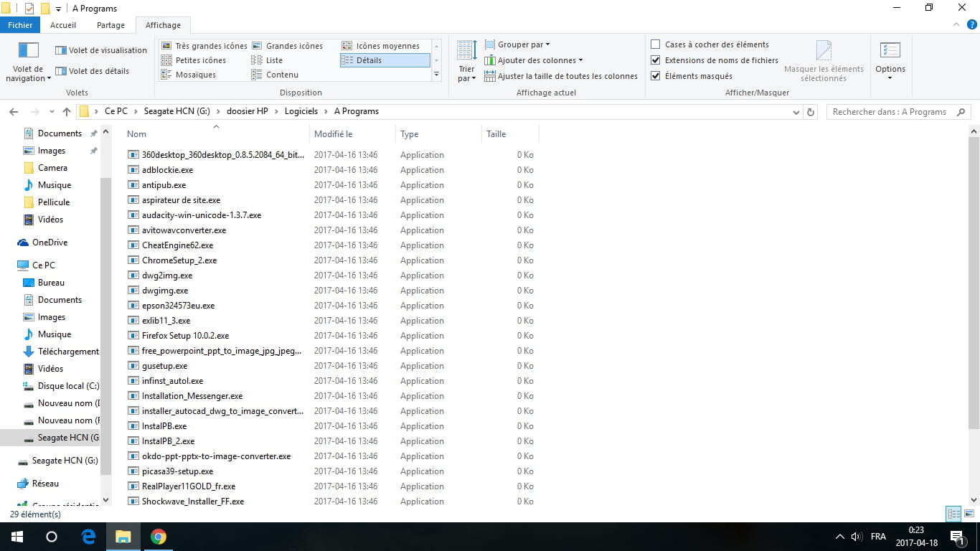Select file picasa39-setup.exe
The image size is (980, 551).
pos(177,471)
